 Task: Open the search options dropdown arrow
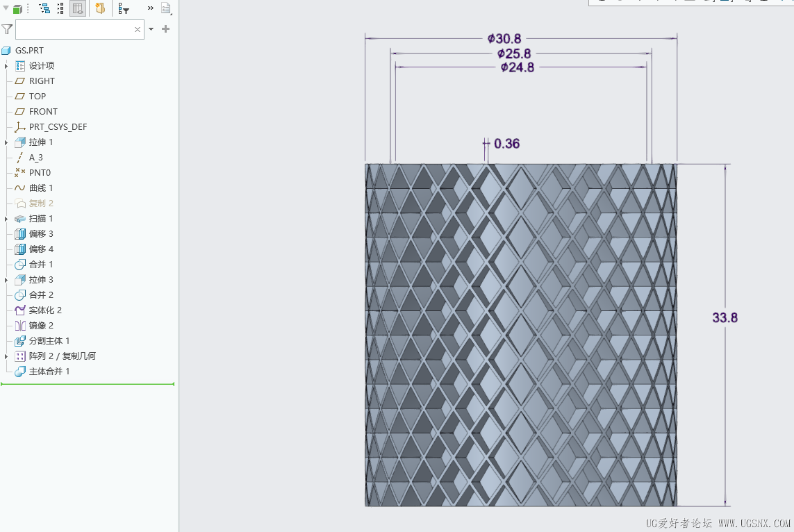tap(151, 29)
